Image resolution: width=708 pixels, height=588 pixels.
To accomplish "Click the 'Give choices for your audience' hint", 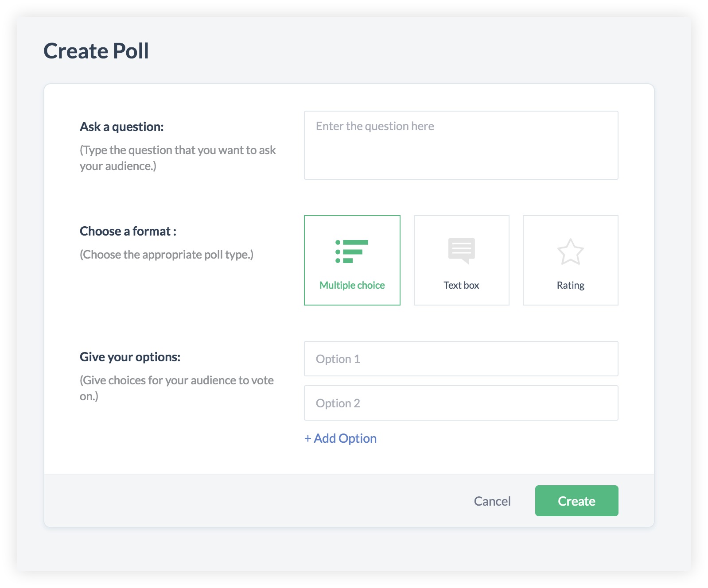I will click(x=177, y=388).
